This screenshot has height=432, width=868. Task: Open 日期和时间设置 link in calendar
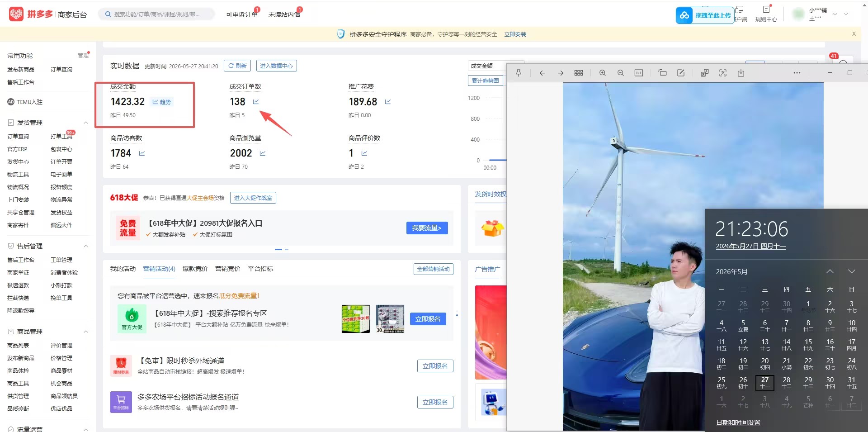pos(738,423)
